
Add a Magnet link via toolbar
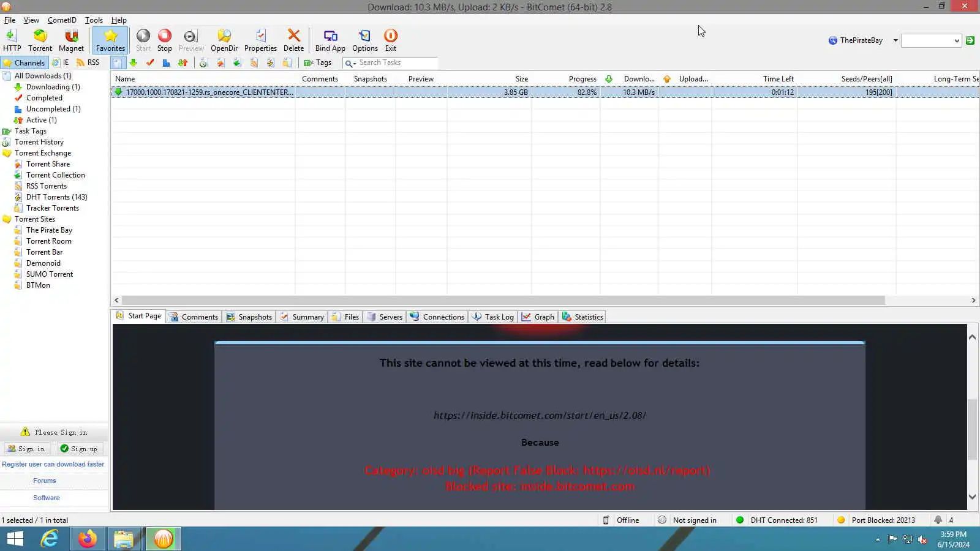tap(71, 40)
